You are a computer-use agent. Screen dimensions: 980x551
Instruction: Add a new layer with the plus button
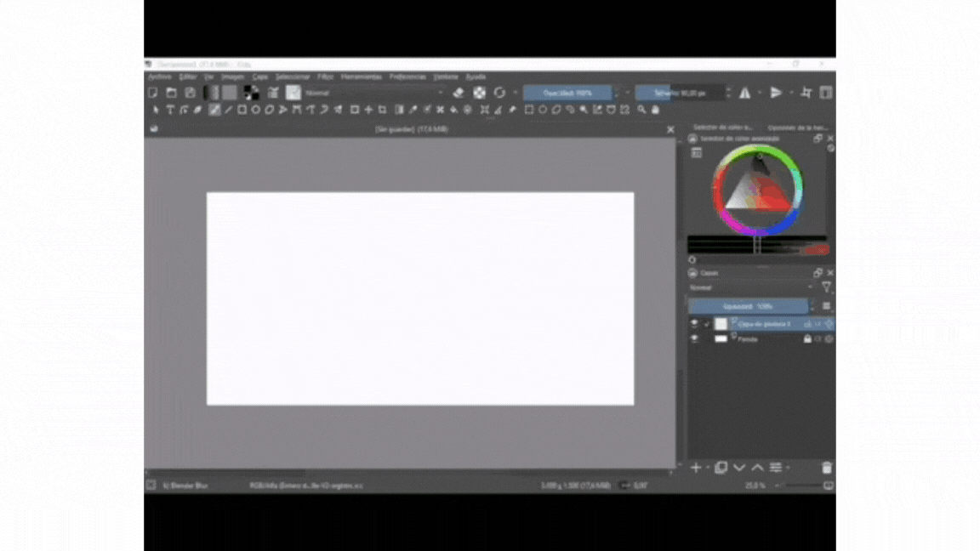[695, 468]
